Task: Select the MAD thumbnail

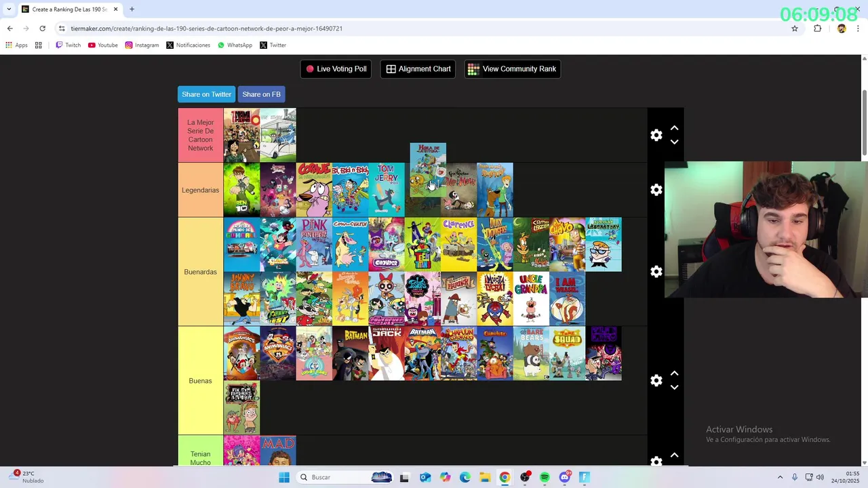Action: [278, 451]
